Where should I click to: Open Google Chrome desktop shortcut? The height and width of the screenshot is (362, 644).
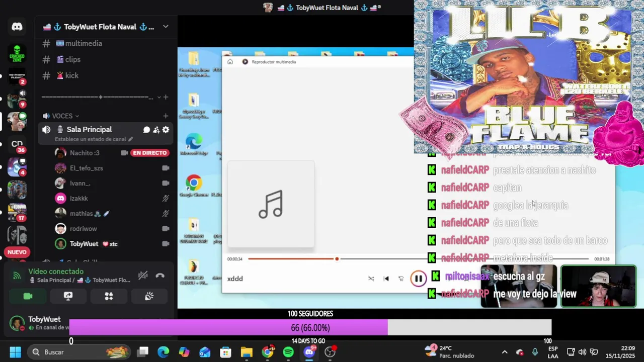194,186
